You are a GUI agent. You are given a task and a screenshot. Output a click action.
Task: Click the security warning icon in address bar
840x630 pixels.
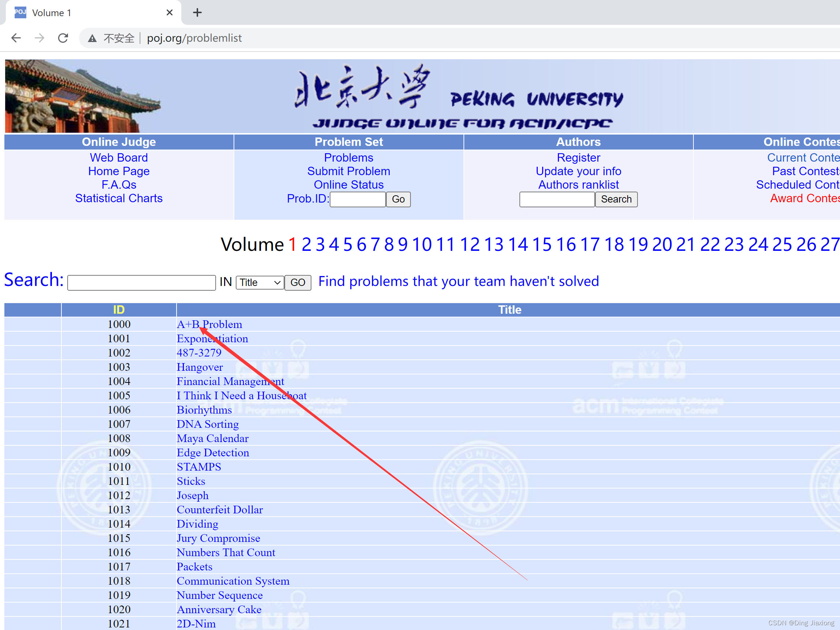click(92, 38)
